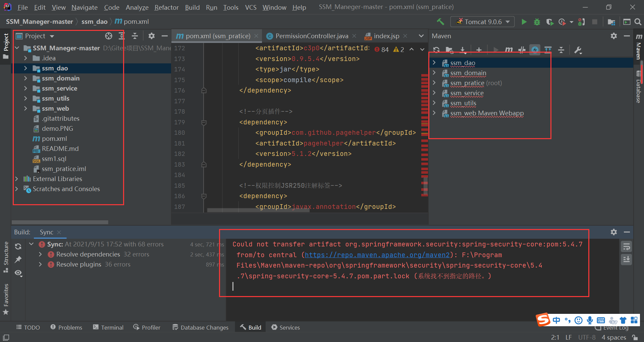Collapse all in the Project panel
Viewport: 644px width, 342px height.
point(135,36)
